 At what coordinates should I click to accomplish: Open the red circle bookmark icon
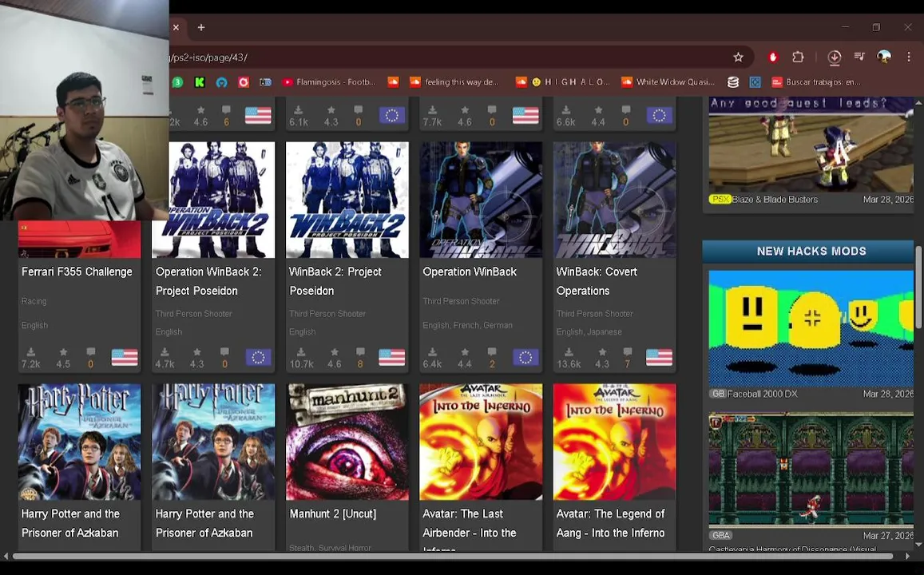tap(244, 82)
